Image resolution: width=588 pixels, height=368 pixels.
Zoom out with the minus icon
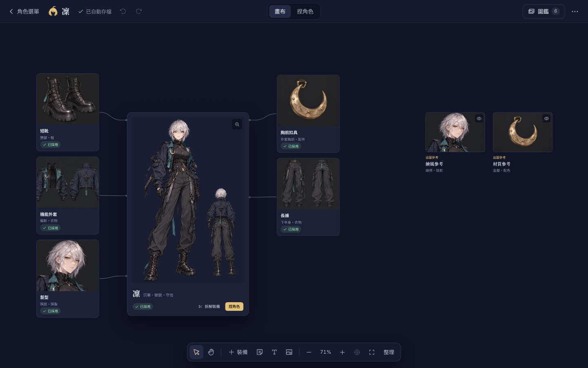[x=309, y=352]
